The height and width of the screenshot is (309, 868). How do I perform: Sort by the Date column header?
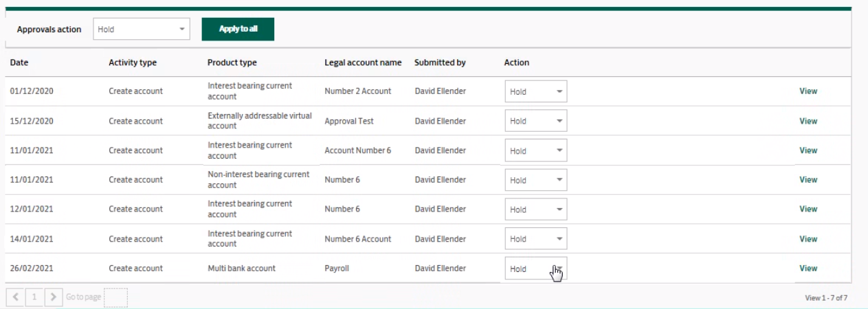coord(19,62)
